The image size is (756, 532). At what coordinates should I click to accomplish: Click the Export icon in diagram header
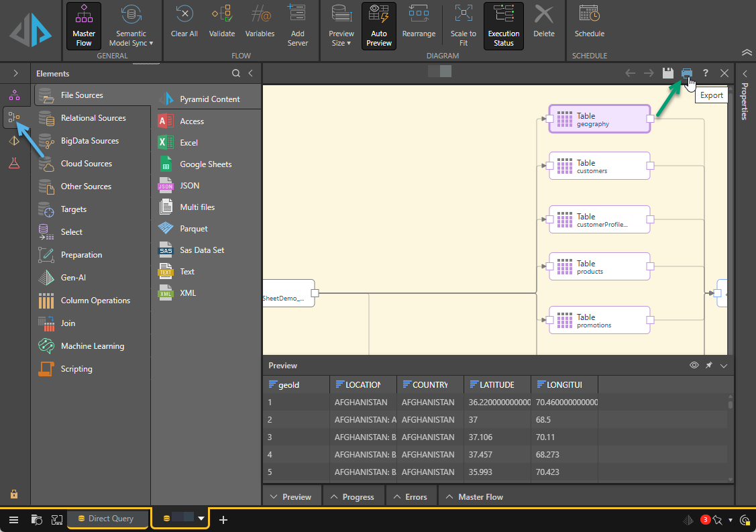[x=686, y=73]
